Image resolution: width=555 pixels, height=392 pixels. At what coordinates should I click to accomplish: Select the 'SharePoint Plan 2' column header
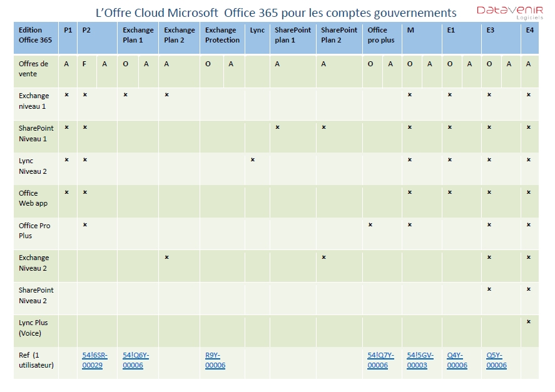tap(339, 38)
